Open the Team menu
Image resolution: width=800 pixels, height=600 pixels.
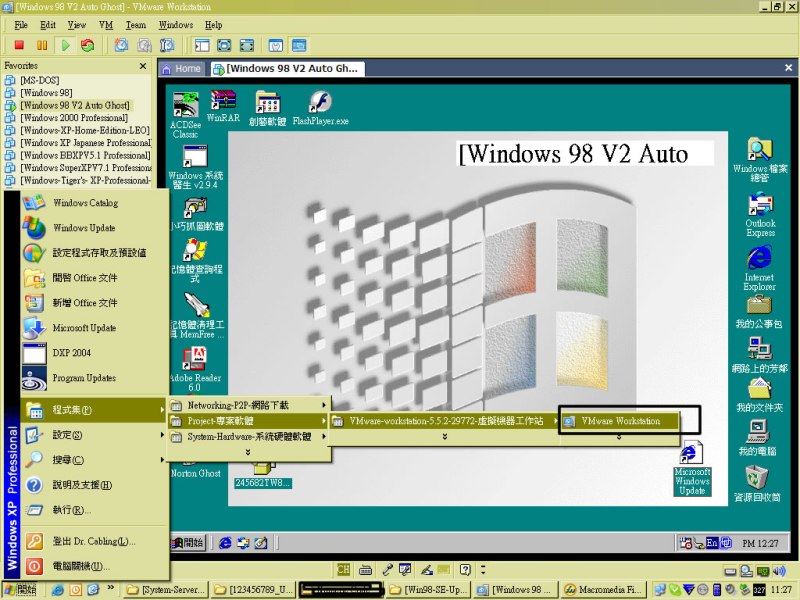click(x=136, y=25)
